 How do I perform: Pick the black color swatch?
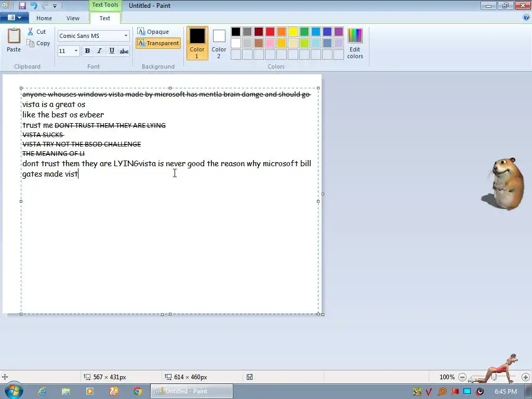(x=236, y=32)
